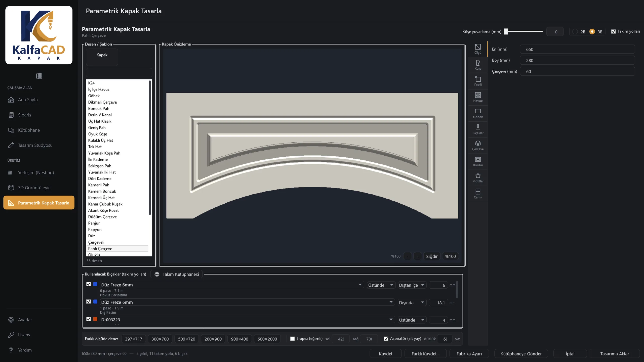The image size is (644, 362).
Task: Toggle the Takım yolları checkbox
Action: point(613,31)
